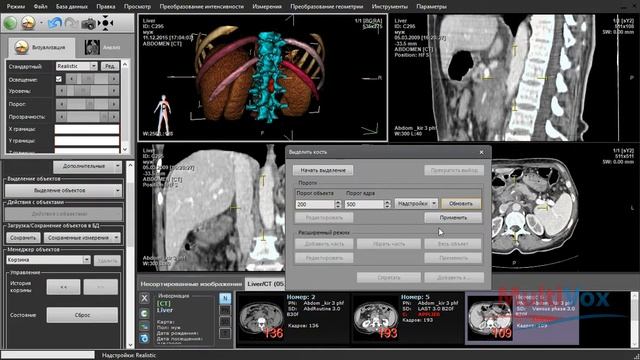Click the Начать выделение button
Image resolution: width=640 pixels, height=360 pixels.
coord(323,170)
